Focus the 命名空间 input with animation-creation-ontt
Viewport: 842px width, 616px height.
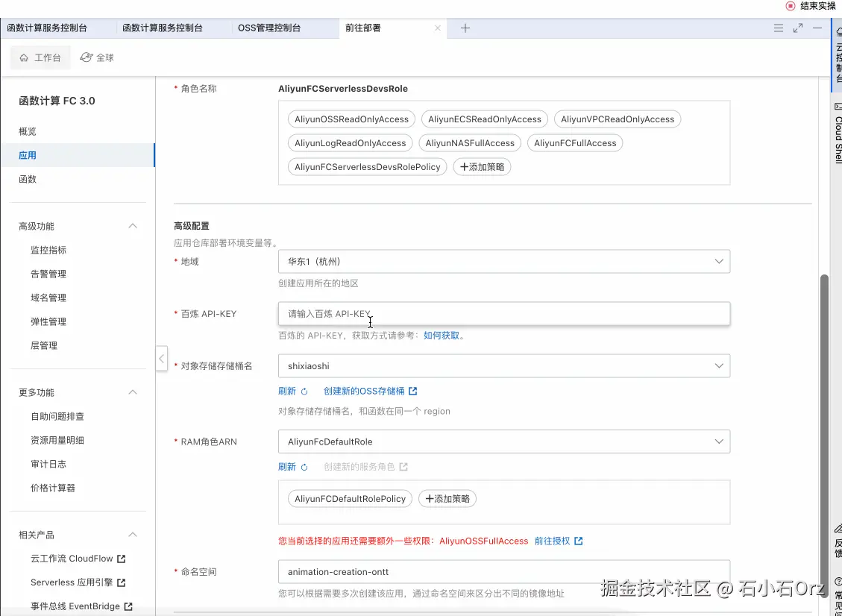pyautogui.click(x=503, y=572)
